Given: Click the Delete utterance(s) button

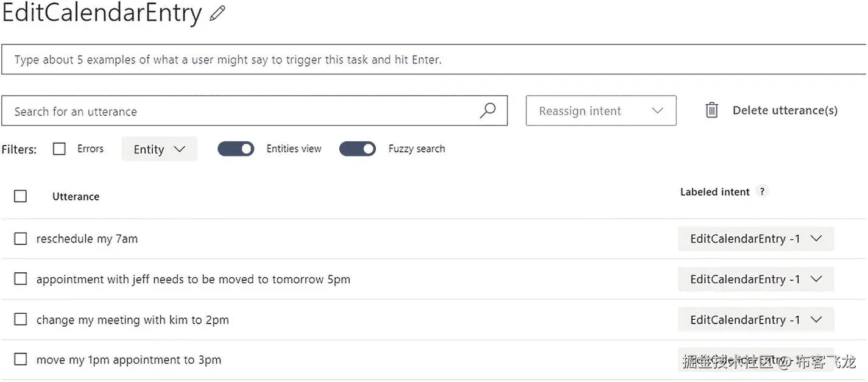Looking at the screenshot, I should [785, 110].
